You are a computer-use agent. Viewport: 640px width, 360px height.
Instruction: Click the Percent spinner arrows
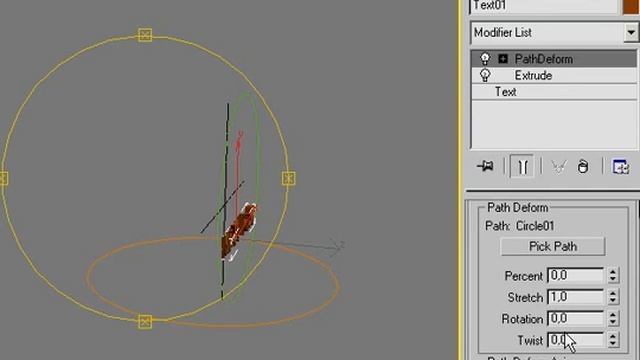point(613,276)
